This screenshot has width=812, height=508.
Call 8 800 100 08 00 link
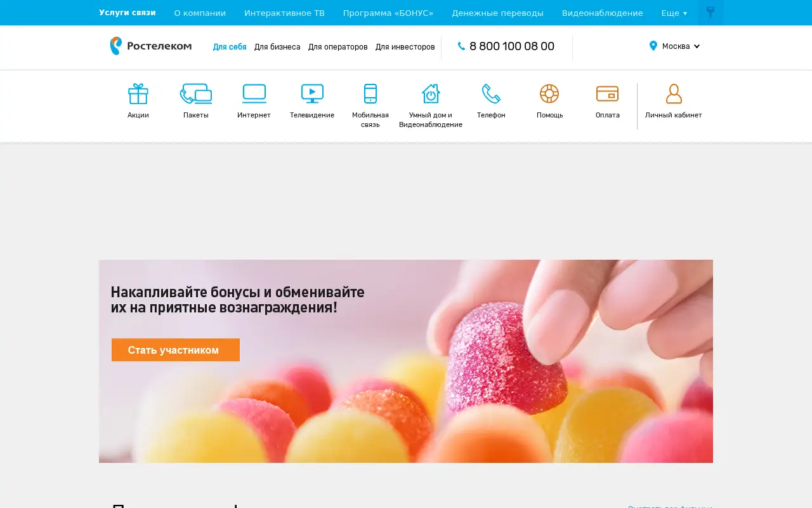pos(506,46)
